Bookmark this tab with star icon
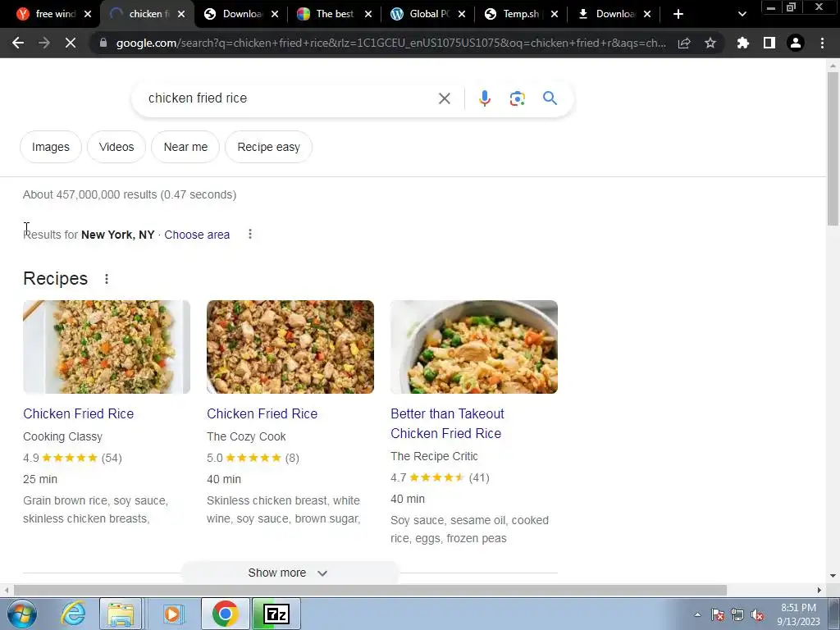Viewport: 840px width, 630px height. [710, 43]
